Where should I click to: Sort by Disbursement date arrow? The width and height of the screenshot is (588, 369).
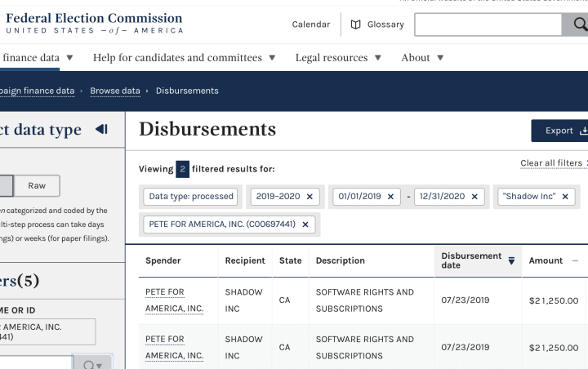pos(512,261)
